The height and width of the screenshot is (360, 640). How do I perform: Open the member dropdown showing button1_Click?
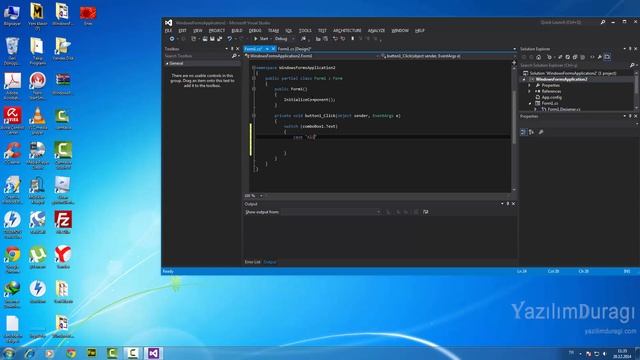click(447, 56)
